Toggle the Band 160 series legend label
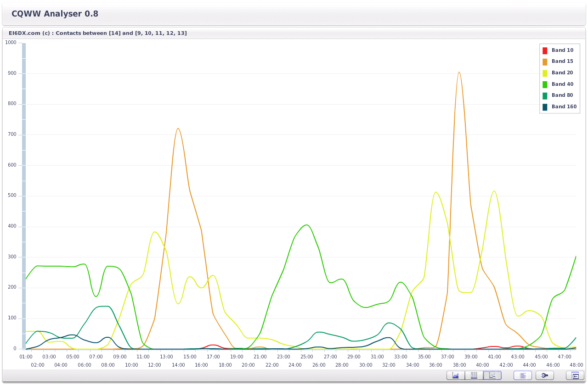The height and width of the screenshot is (385, 588). tap(564, 107)
